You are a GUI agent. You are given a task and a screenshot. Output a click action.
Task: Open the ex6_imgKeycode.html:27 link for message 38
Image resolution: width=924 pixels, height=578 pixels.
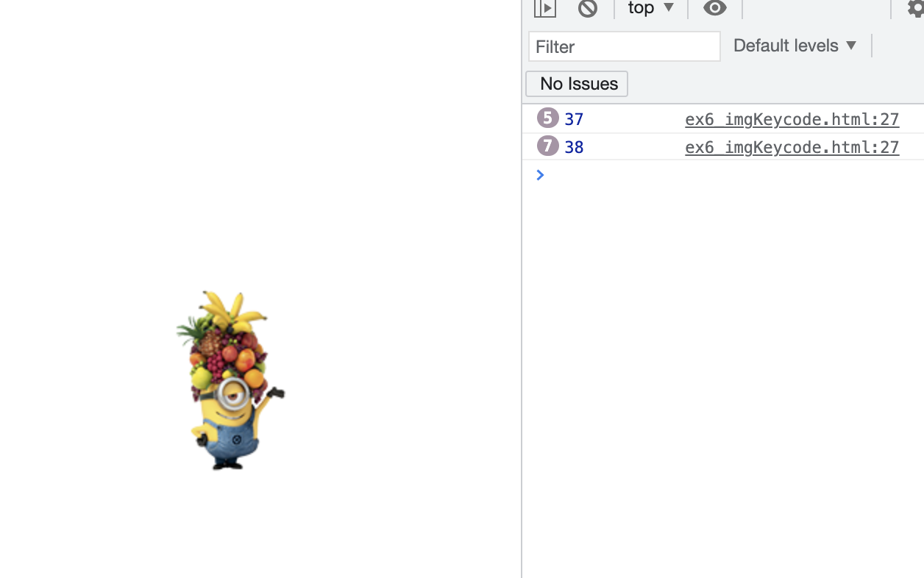(x=792, y=147)
